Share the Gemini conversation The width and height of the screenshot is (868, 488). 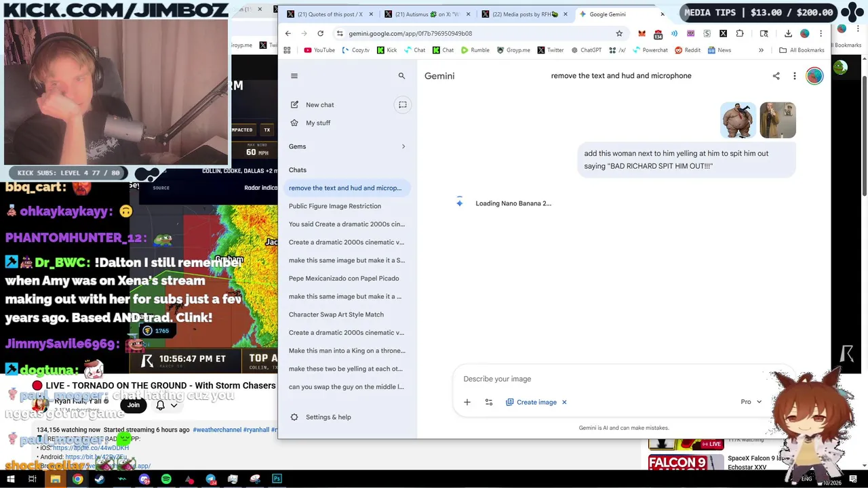[x=776, y=76]
